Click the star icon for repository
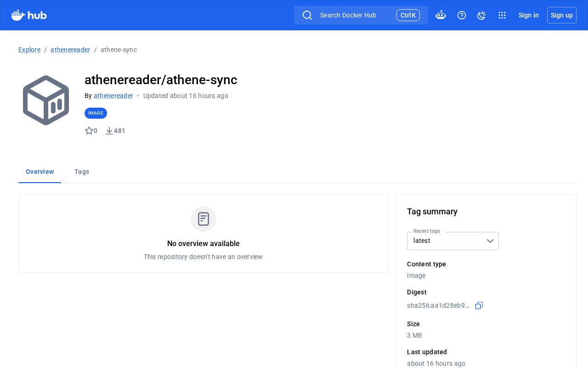The image size is (588, 368). click(89, 131)
